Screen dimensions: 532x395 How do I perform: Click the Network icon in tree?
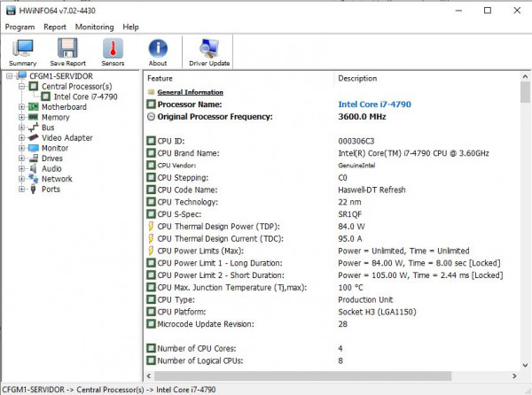tap(34, 179)
